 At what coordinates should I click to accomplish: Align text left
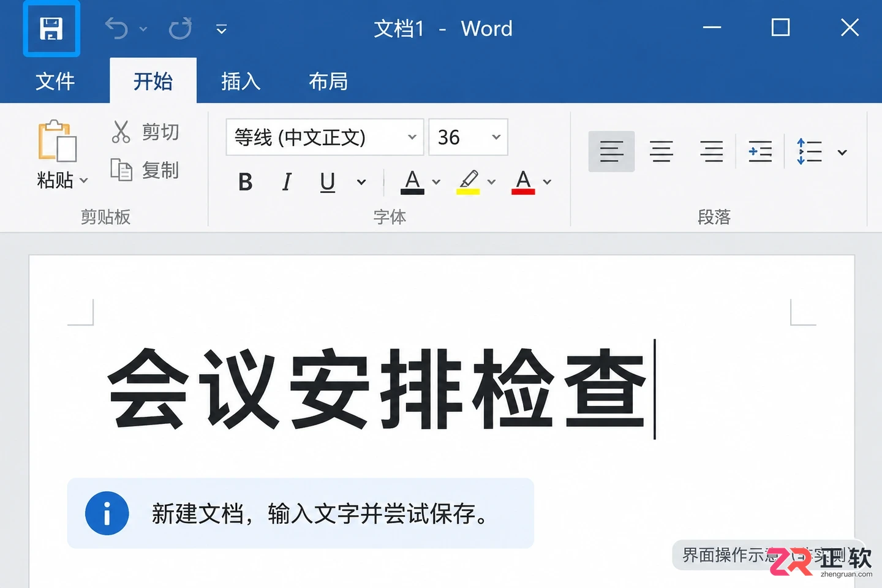pos(611,151)
